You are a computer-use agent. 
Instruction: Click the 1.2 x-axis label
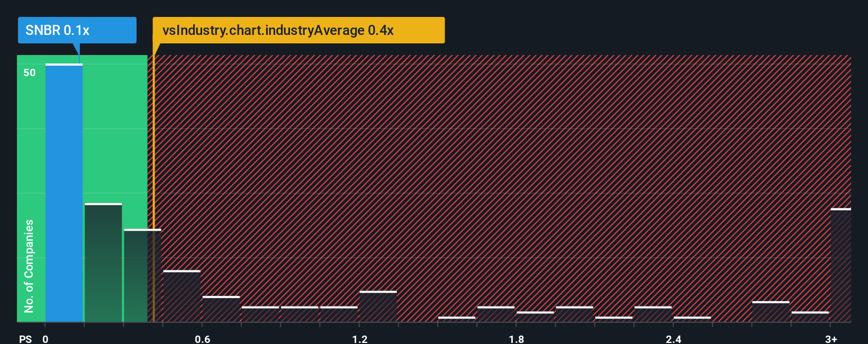coord(360,339)
